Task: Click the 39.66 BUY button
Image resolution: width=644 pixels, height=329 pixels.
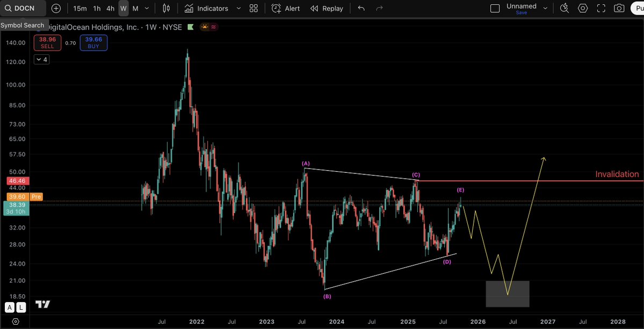Action: 93,42
